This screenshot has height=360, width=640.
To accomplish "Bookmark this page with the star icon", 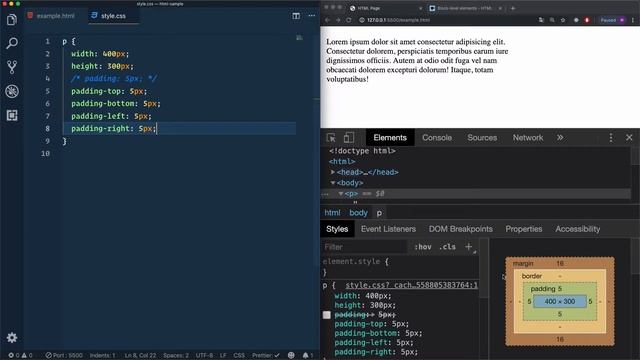I will tap(563, 20).
